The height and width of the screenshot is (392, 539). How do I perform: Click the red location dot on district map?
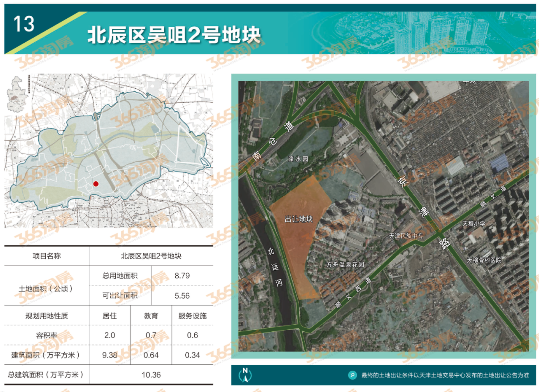point(96,184)
